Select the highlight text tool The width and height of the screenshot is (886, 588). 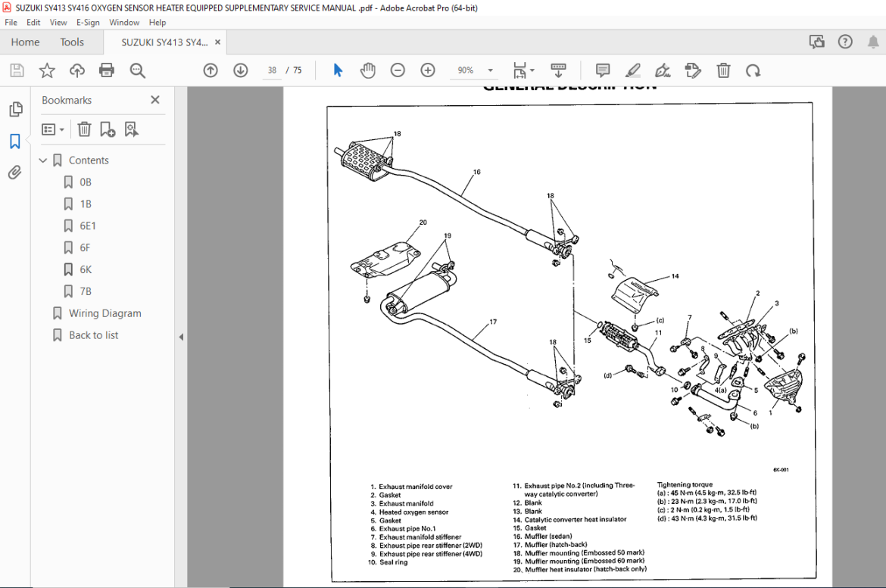pyautogui.click(x=633, y=70)
